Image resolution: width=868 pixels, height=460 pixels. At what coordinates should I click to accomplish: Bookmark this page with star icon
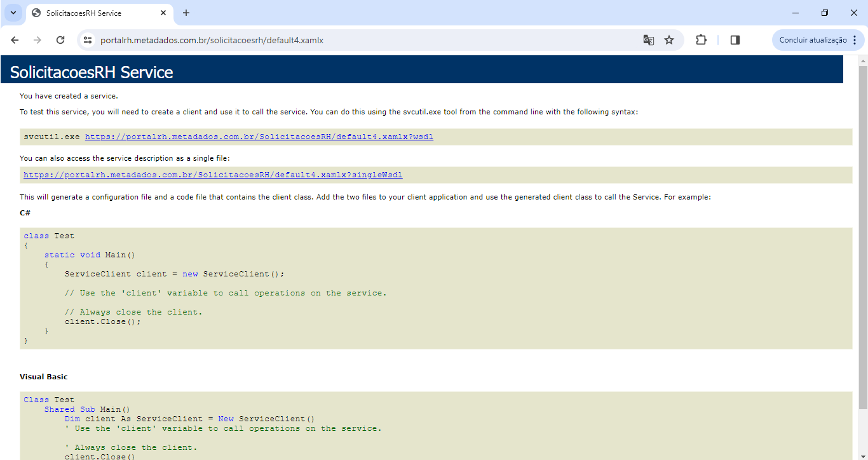click(x=669, y=40)
